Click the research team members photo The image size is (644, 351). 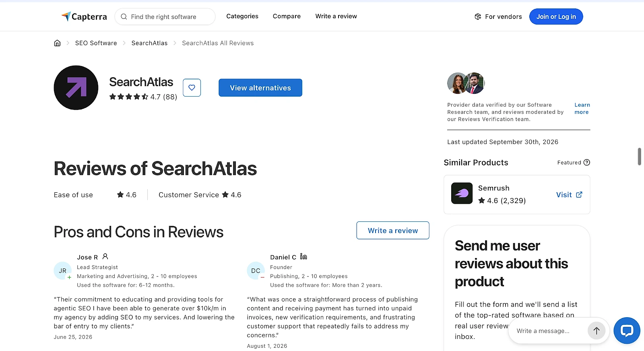tap(466, 83)
